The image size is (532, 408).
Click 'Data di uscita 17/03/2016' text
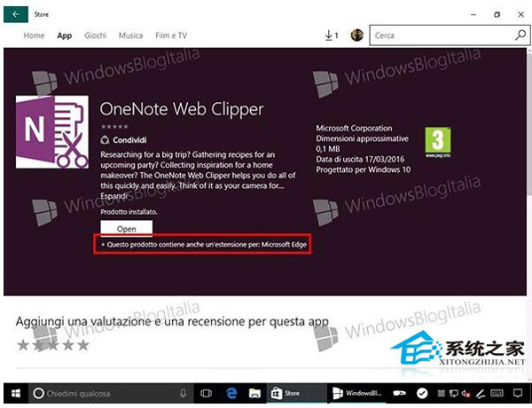coord(360,159)
